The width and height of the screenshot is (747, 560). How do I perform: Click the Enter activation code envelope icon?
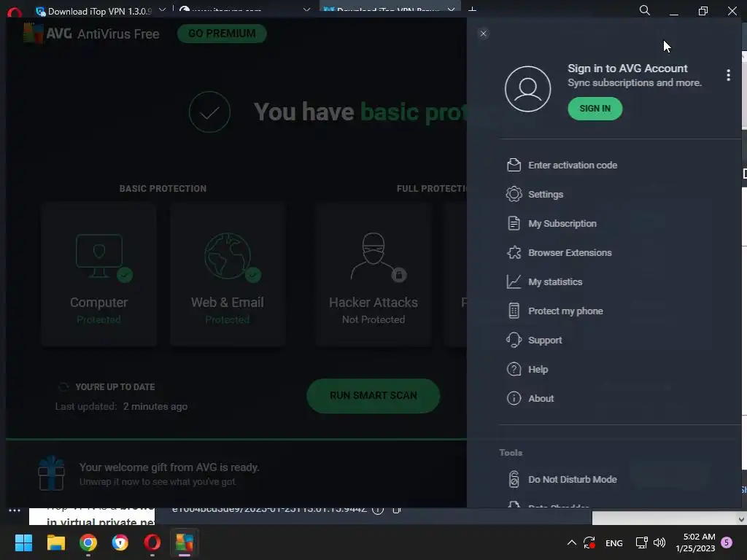[x=514, y=165]
